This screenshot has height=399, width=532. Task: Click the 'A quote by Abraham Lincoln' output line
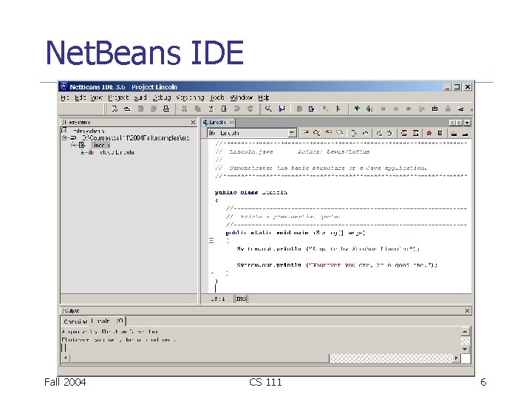tap(110, 332)
